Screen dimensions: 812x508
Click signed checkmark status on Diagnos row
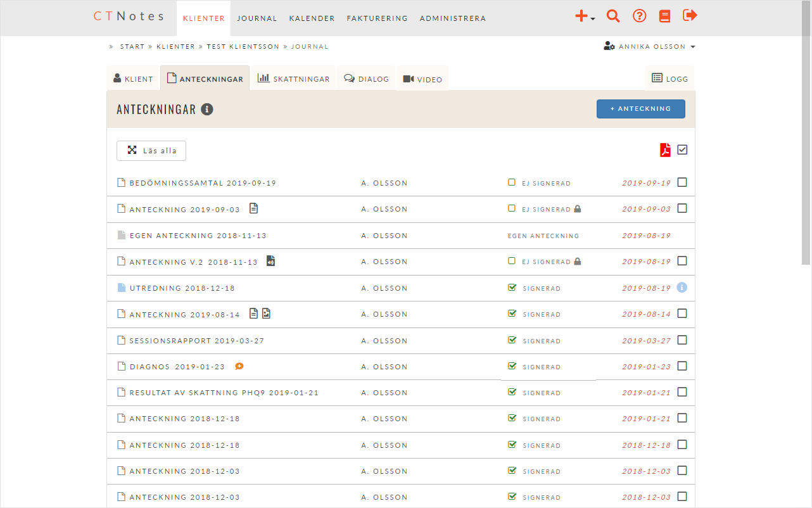(512, 366)
